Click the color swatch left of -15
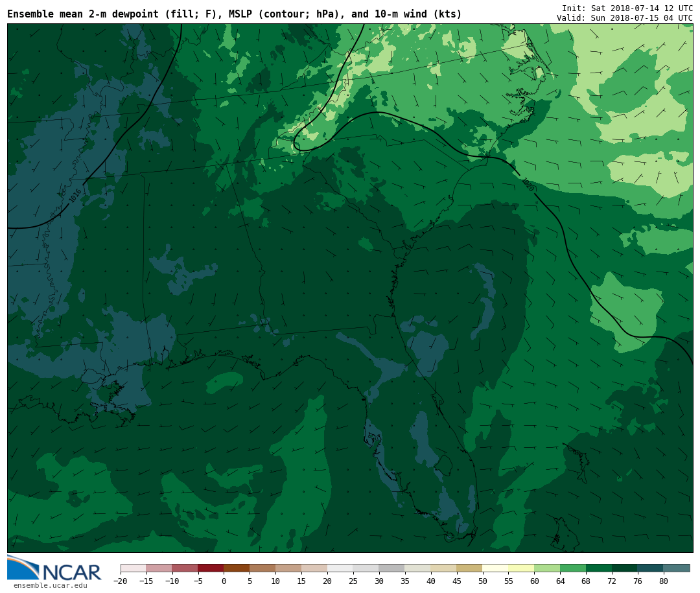 (133, 568)
